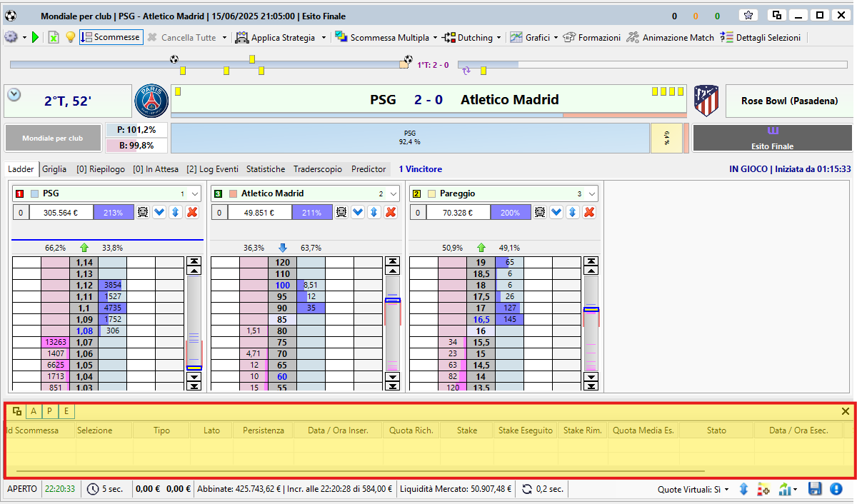The height and width of the screenshot is (504, 857).
Task: Expand the Applica Strategia dropdown
Action: 324,37
